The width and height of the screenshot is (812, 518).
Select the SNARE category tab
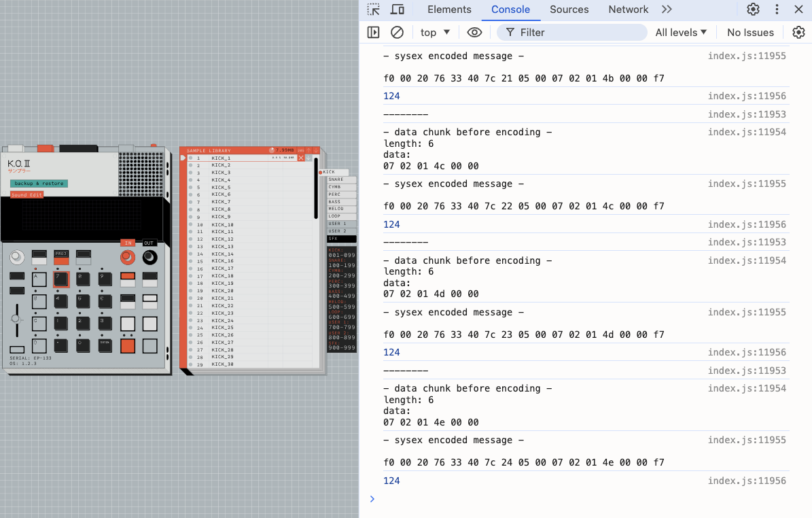pyautogui.click(x=342, y=179)
